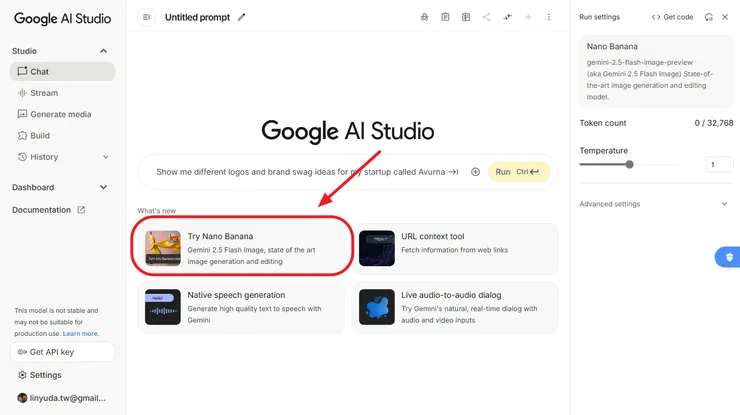This screenshot has height=415, width=740.
Task: Click the share icon in top toolbar
Action: [486, 17]
